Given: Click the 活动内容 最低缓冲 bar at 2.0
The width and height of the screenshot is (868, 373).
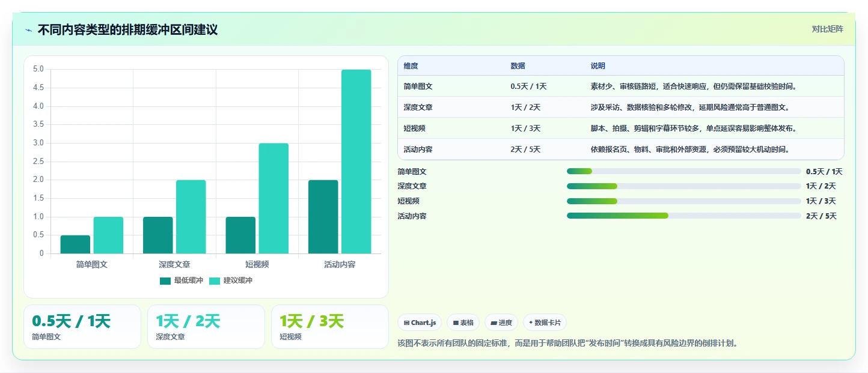Looking at the screenshot, I should pos(323,217).
